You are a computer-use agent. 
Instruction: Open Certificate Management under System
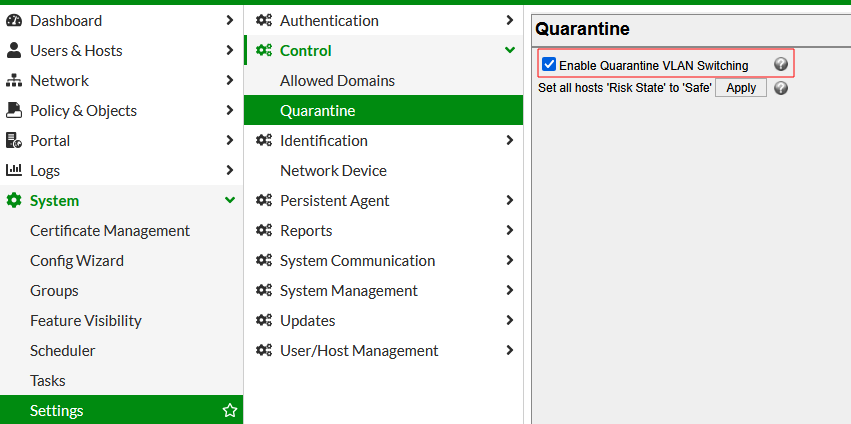(x=110, y=230)
